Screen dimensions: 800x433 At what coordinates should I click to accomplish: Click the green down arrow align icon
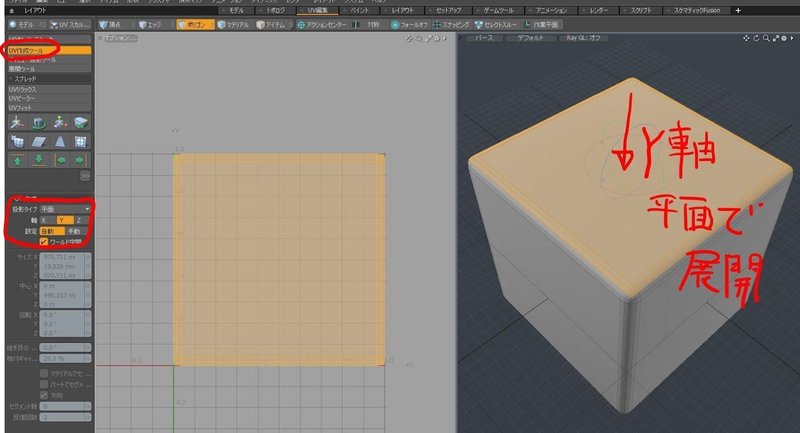pos(39,160)
